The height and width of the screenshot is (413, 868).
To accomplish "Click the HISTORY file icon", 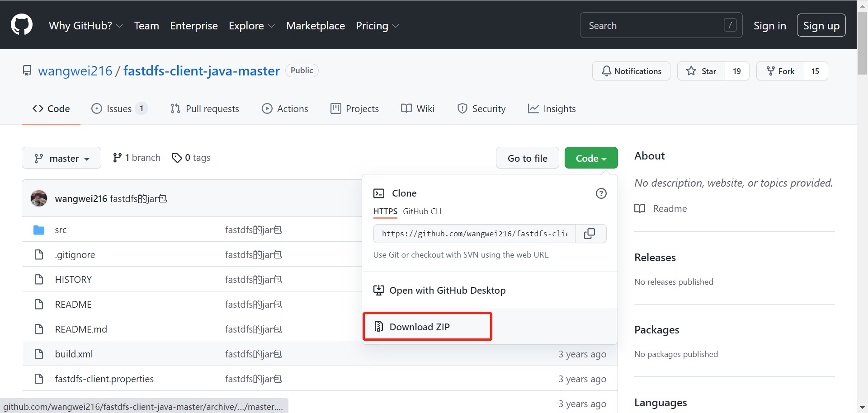I will click(39, 280).
